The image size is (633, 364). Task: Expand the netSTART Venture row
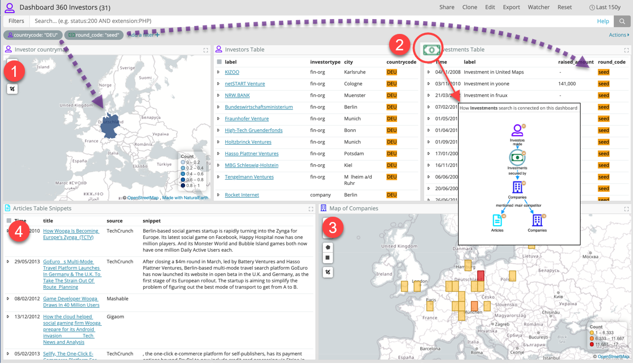pyautogui.click(x=218, y=84)
